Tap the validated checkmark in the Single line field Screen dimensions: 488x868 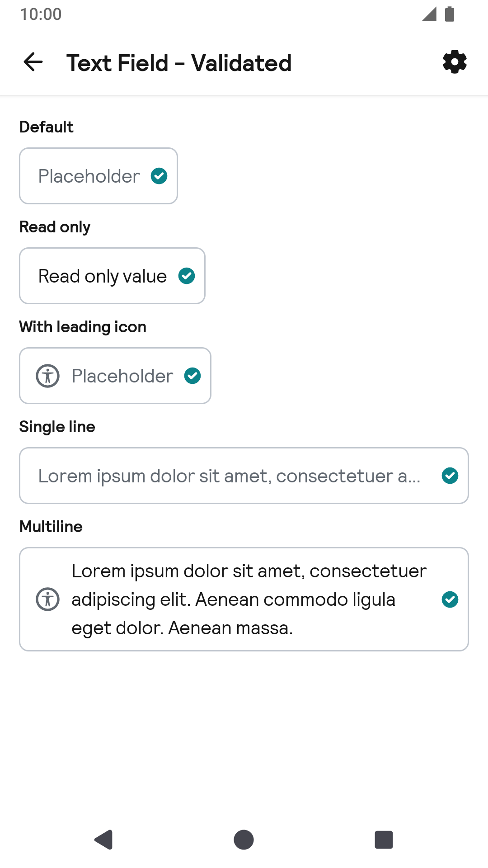tap(450, 476)
